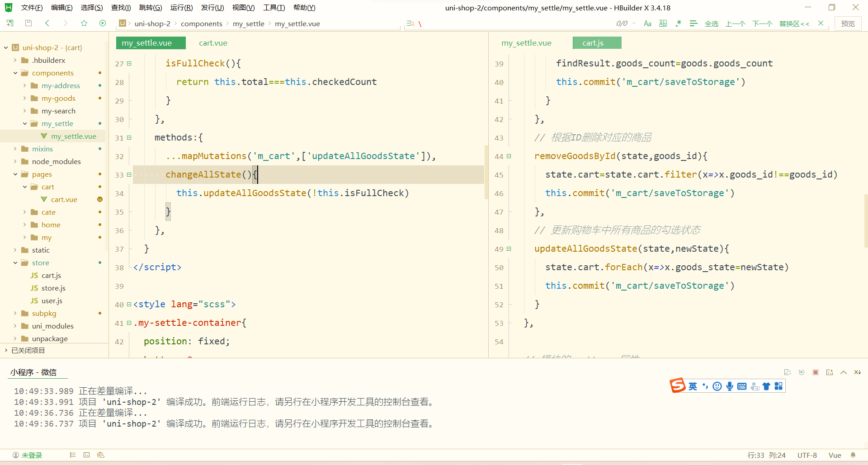Viewport: 868px width, 465px height.
Task: Click breadcrumb item components
Action: (x=202, y=23)
